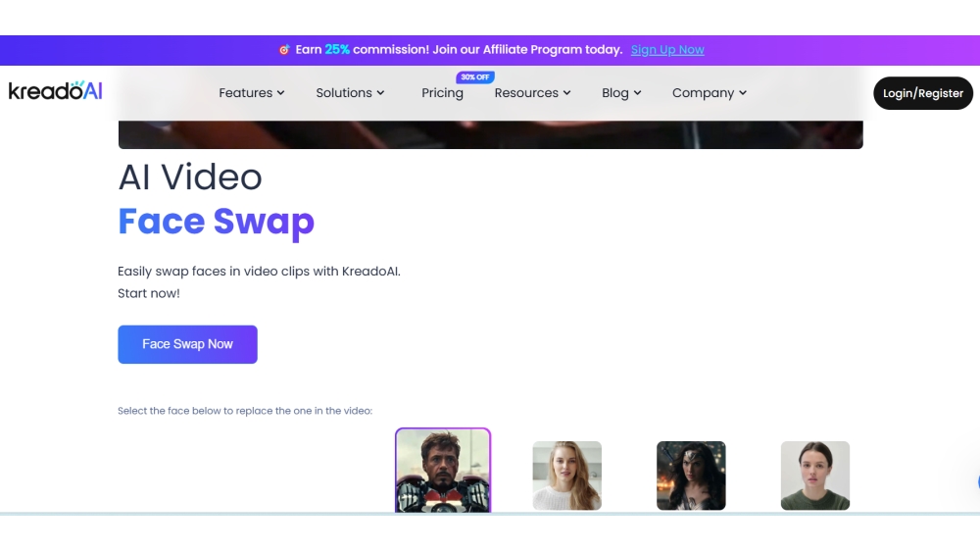
Task: Click the Face Swap Now button
Action: point(187,344)
